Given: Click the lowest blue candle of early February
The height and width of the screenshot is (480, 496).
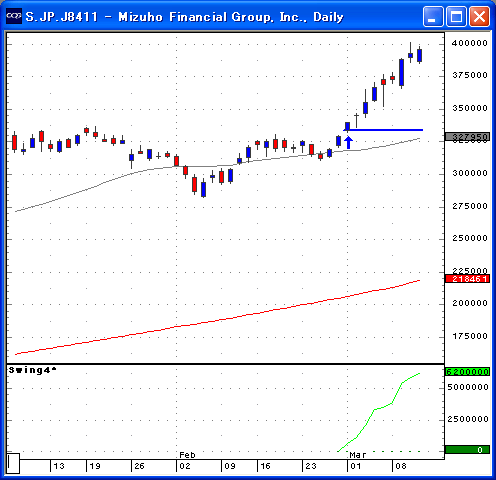Looking at the screenshot, I should [x=203, y=189].
